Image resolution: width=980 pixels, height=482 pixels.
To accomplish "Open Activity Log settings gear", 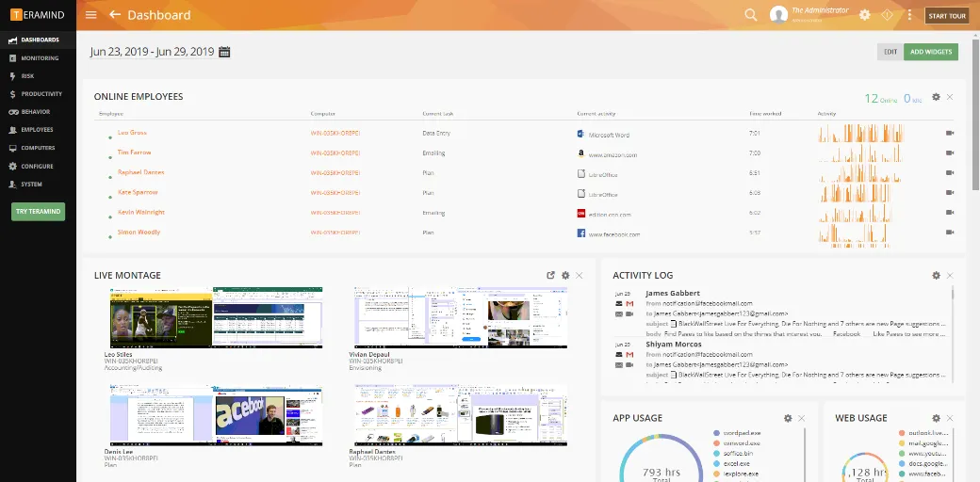I will 936,275.
